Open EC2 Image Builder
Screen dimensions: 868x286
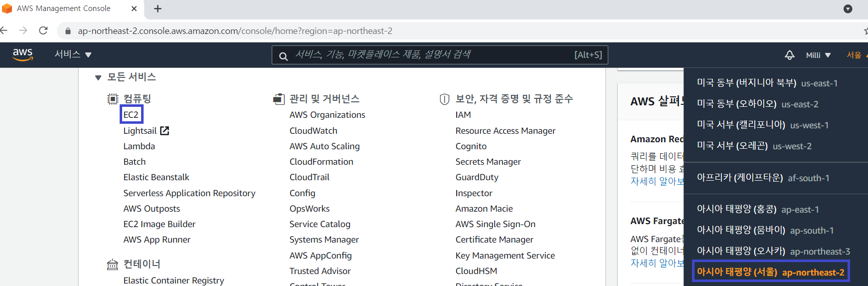tap(160, 224)
